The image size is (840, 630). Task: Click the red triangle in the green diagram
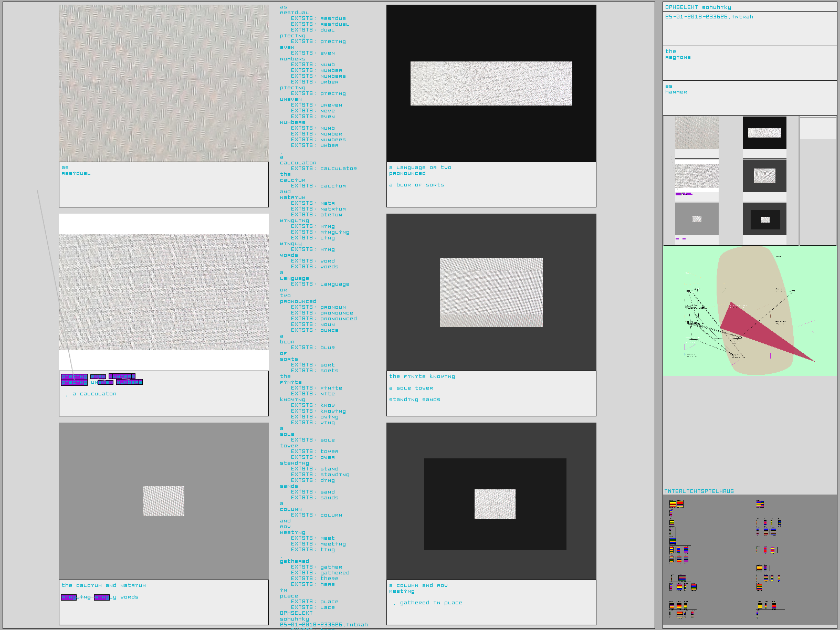(756, 330)
